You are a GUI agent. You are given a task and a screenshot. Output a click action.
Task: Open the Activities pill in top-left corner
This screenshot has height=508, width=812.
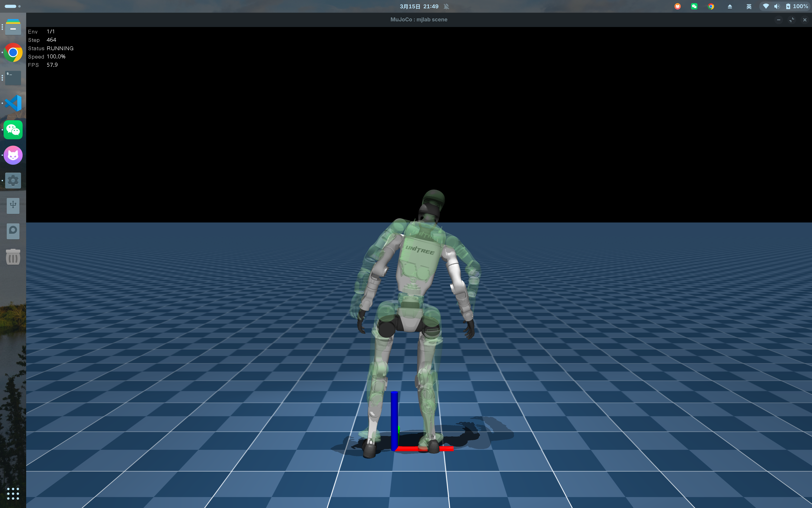pos(12,6)
